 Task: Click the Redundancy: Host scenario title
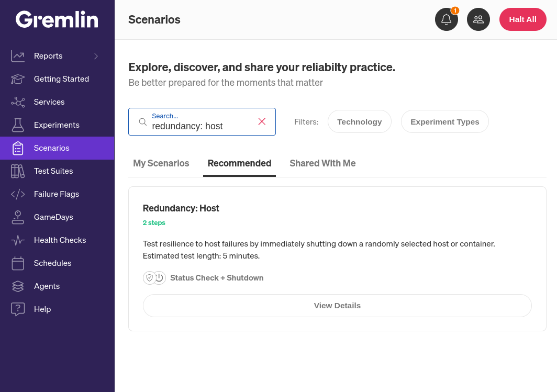tap(181, 208)
